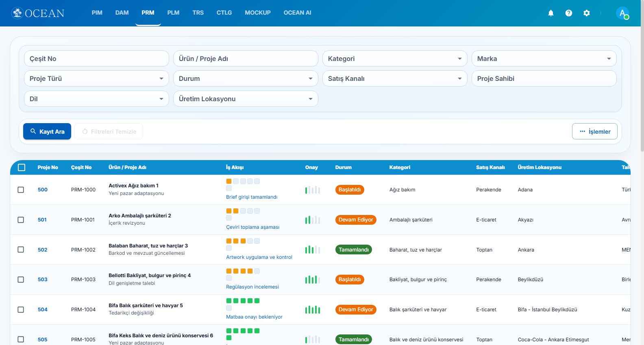Viewport: 644px width, 345px height.
Task: Open the İşlemler actions button
Action: click(595, 131)
